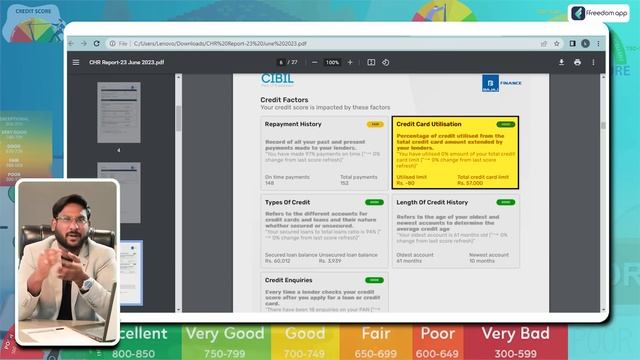Click the yellow badge on Repayment History
Viewport: 640px width, 360px height.
(x=375, y=124)
